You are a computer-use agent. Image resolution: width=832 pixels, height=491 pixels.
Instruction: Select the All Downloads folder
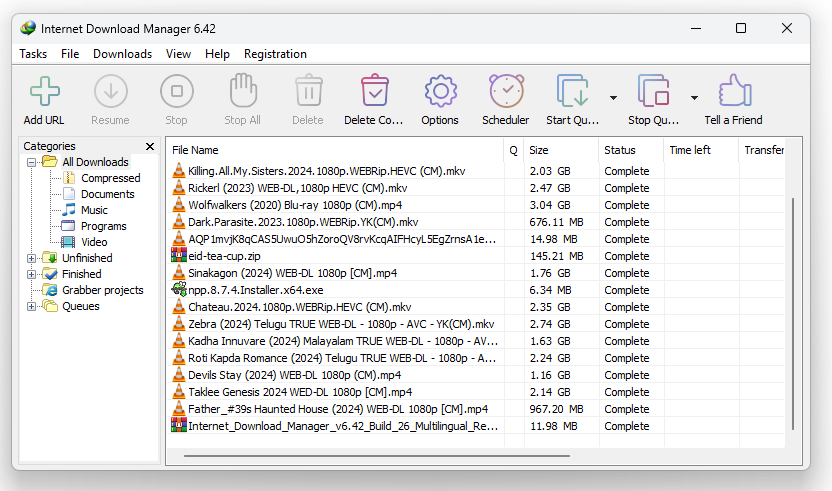point(95,162)
